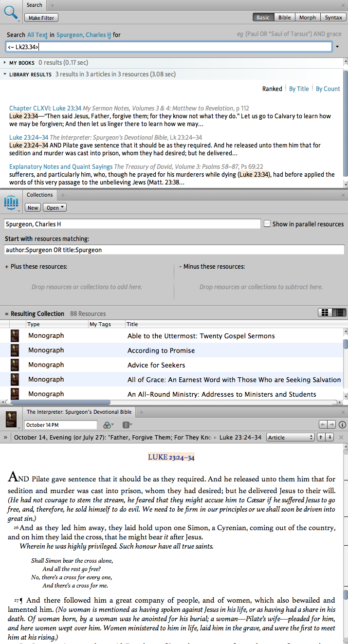Switch collection to details list view
This screenshot has height=644, width=348.
[339, 313]
